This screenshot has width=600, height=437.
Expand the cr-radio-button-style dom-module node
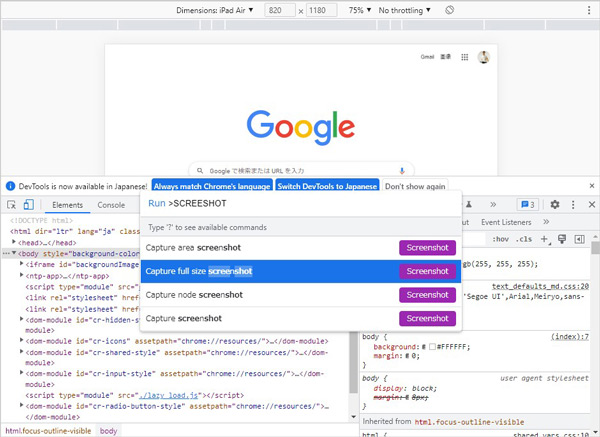point(21,405)
